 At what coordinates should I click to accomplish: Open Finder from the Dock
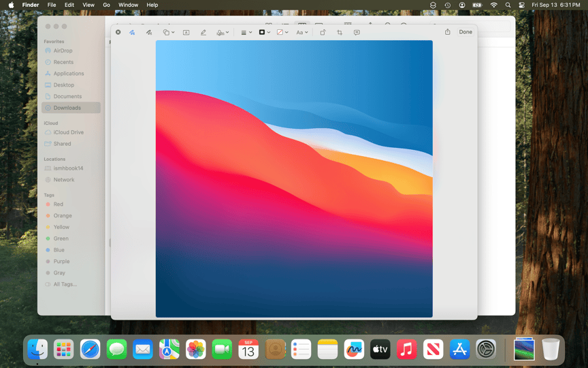click(37, 349)
